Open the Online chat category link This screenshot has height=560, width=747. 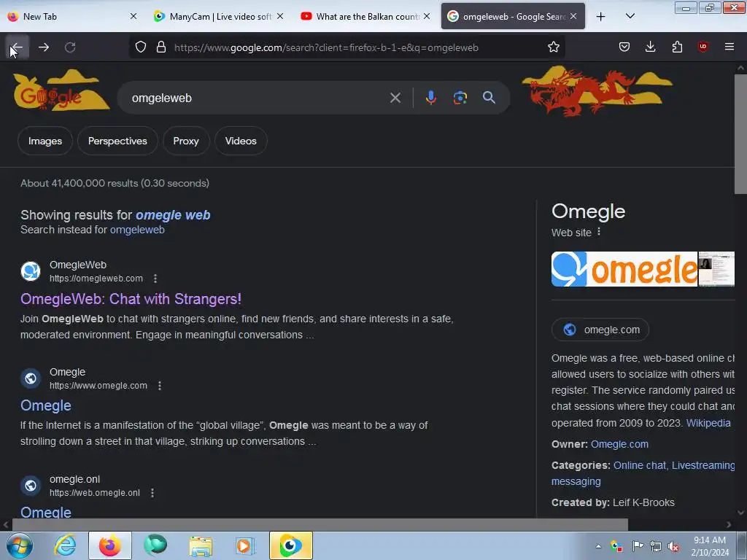(x=639, y=465)
